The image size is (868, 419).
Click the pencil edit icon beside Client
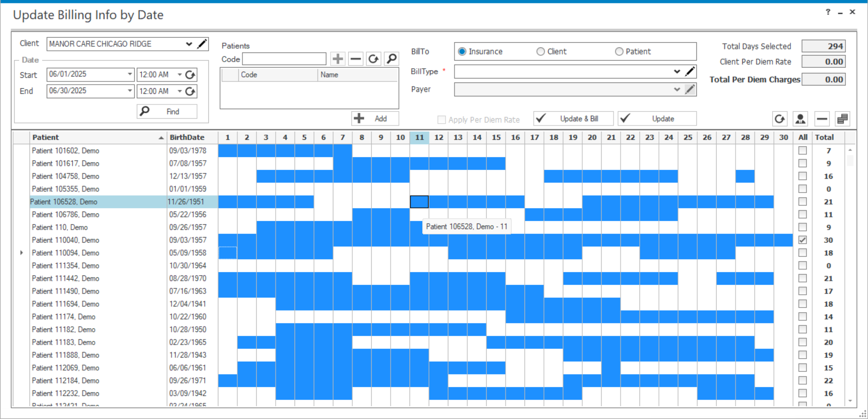click(x=202, y=44)
